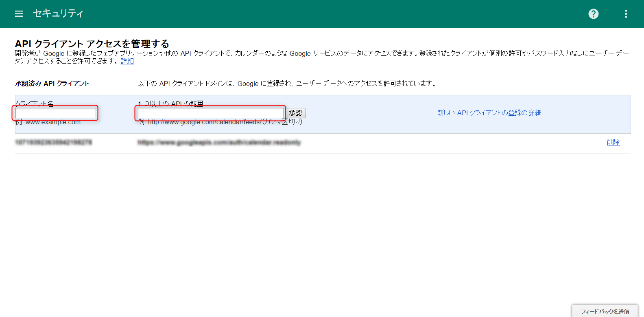Viewport: 644px width, 317px height.
Task: Open the hamburger main menu
Action: 19,14
